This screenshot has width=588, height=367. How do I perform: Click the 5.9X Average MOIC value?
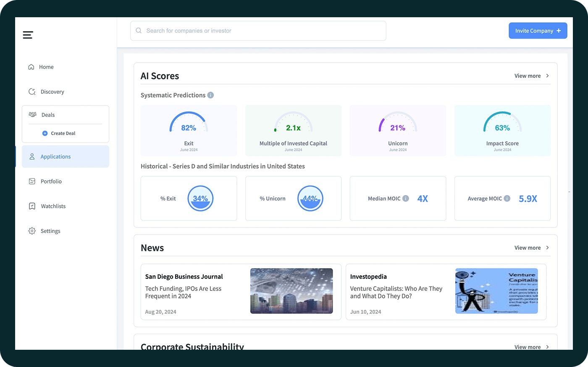528,199
